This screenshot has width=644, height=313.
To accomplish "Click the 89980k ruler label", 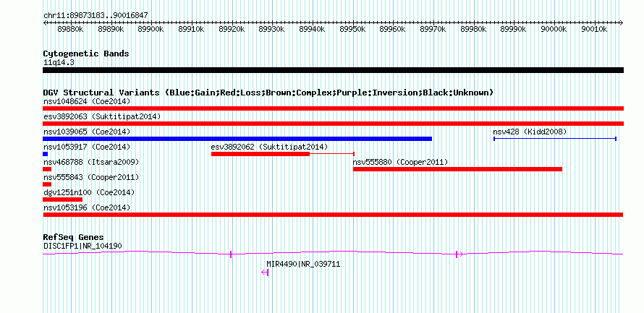I will 473,30.
